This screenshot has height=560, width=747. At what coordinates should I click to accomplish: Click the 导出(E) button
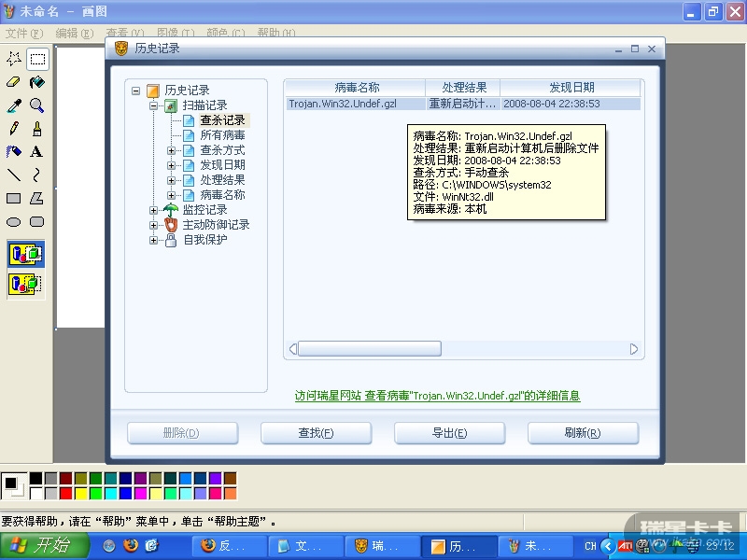point(449,433)
